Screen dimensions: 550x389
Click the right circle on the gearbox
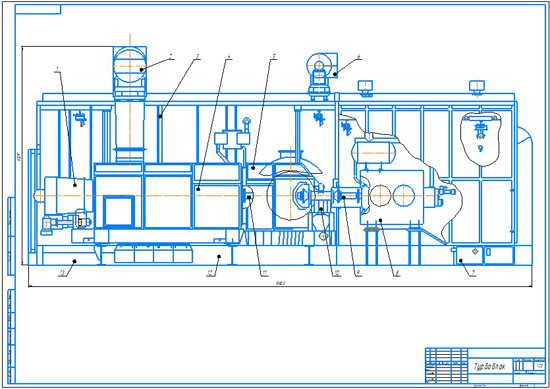(404, 195)
